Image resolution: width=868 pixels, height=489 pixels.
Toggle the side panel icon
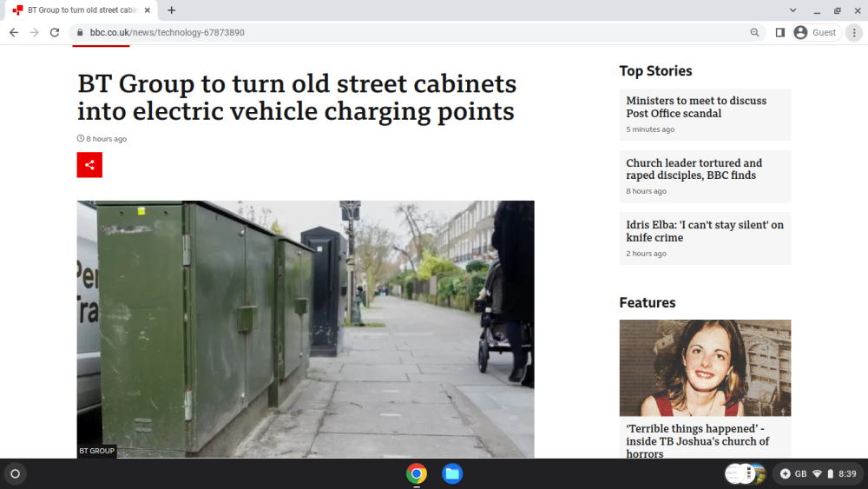coord(780,33)
